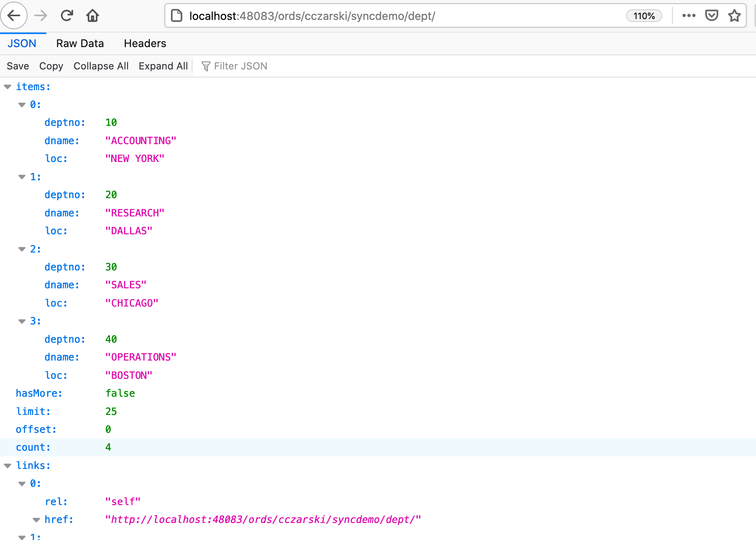
Task: Bookmark this page with the star
Action: coord(734,16)
